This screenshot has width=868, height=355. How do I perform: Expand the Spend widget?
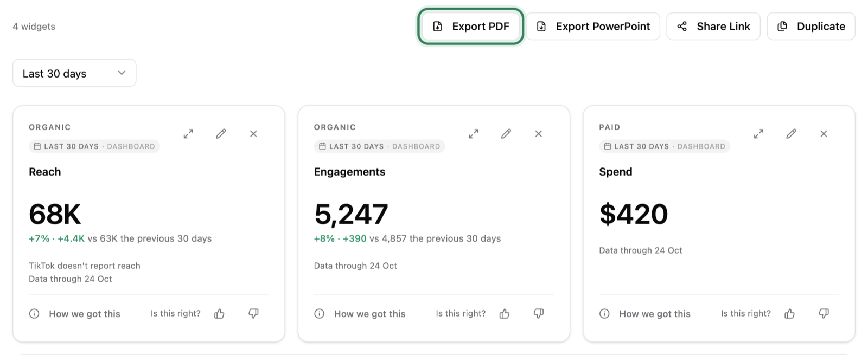click(x=758, y=134)
